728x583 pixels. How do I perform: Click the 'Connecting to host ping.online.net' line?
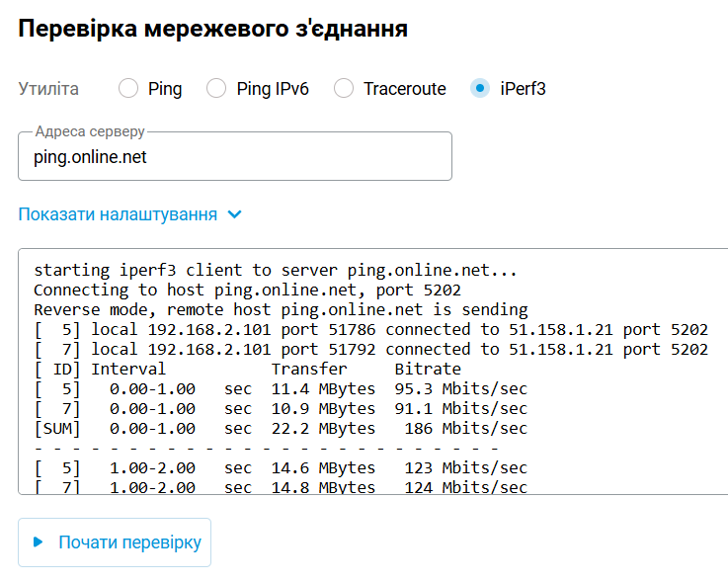coord(247,291)
